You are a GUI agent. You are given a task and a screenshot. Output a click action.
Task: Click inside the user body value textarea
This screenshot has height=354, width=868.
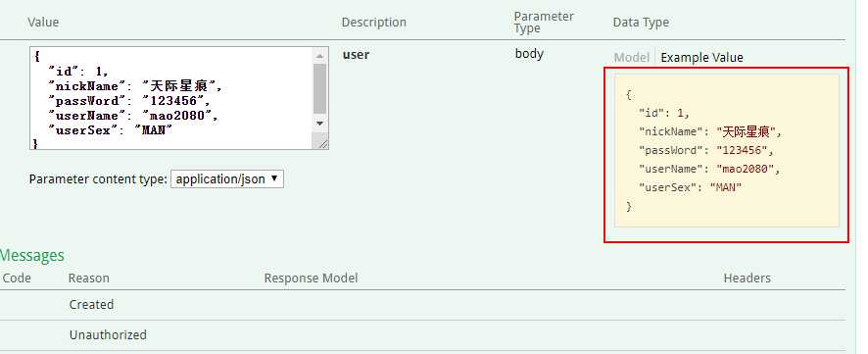pos(171,98)
